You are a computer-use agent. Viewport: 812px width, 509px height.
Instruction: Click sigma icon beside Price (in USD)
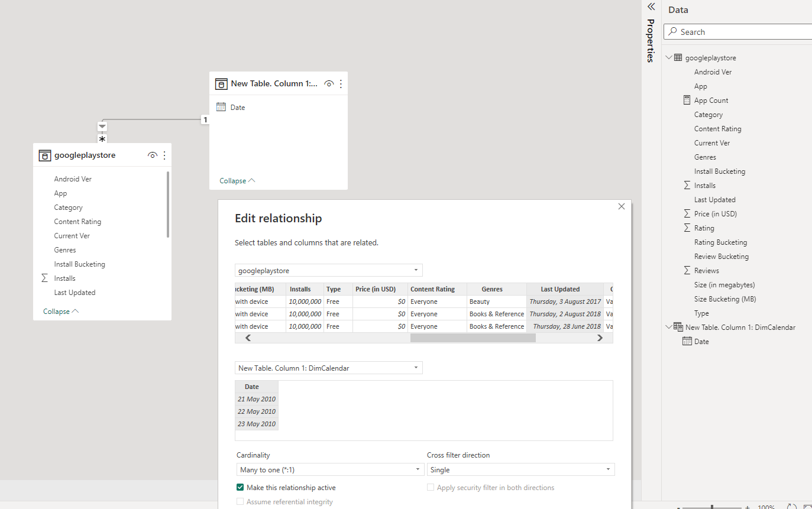(x=687, y=213)
